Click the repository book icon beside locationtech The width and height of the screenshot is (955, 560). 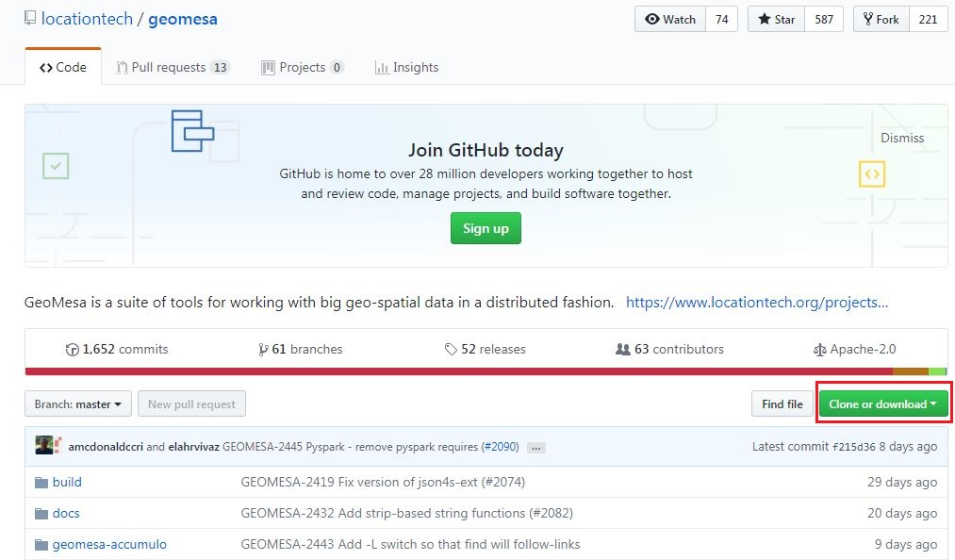(30, 18)
